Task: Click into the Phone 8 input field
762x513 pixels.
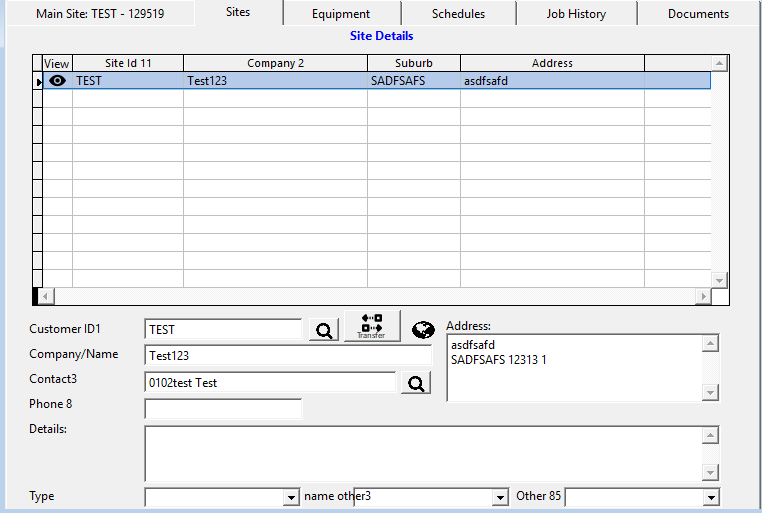Action: tap(223, 409)
